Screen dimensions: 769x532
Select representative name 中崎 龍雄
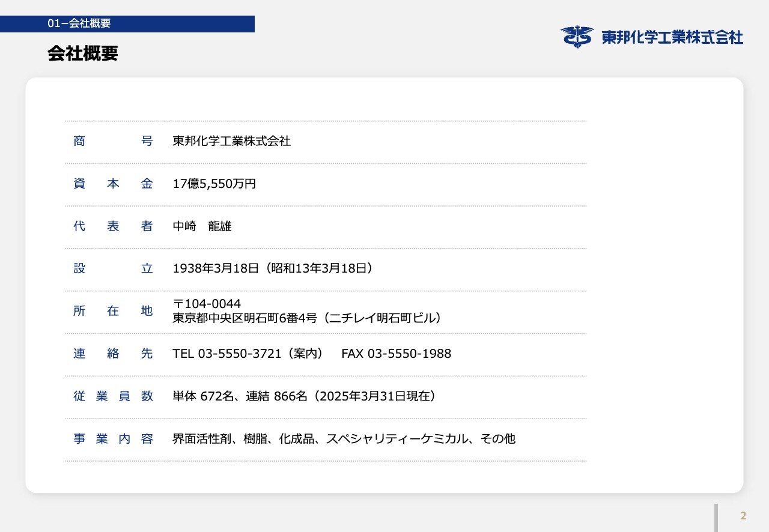202,226
